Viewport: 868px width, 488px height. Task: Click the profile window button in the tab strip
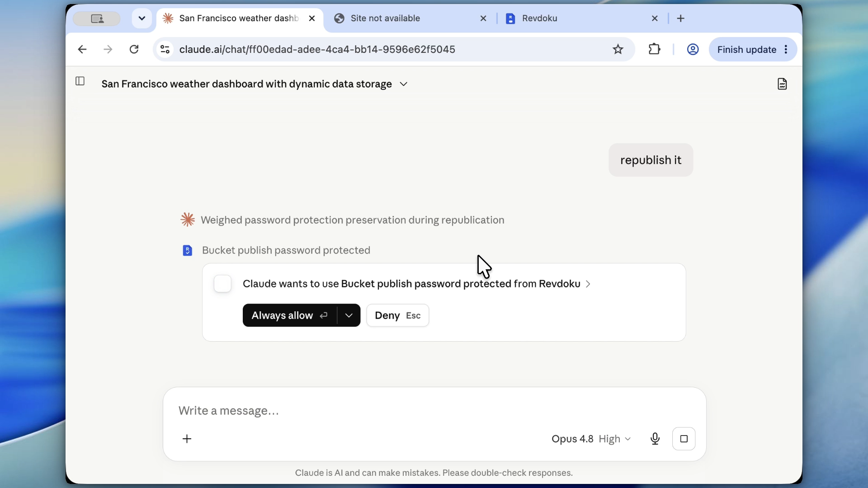(x=97, y=19)
